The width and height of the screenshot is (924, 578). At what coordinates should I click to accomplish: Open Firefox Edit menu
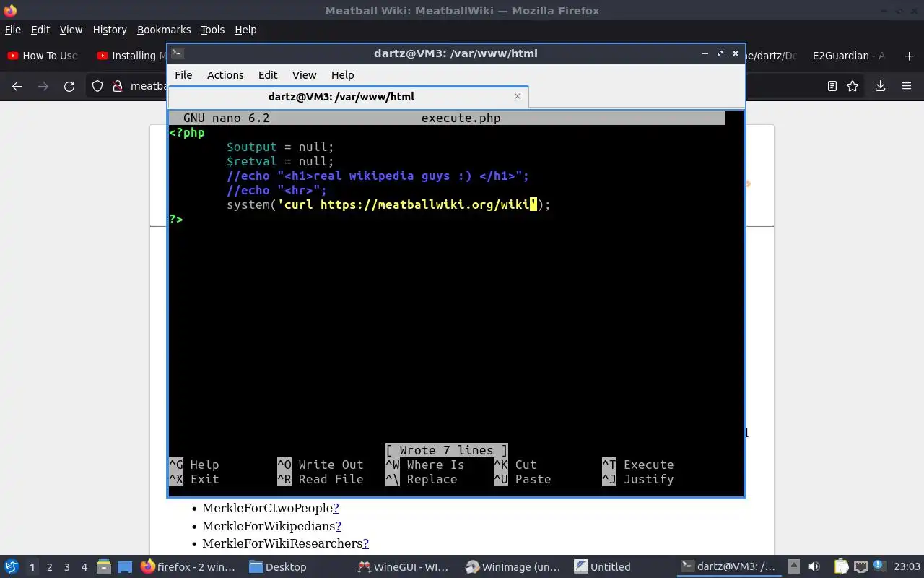coord(40,30)
